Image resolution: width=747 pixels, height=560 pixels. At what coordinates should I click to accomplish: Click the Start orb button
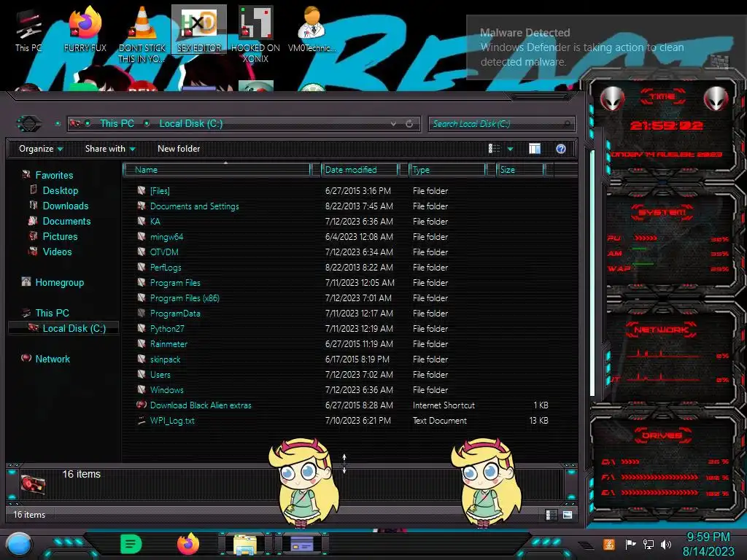click(20, 545)
